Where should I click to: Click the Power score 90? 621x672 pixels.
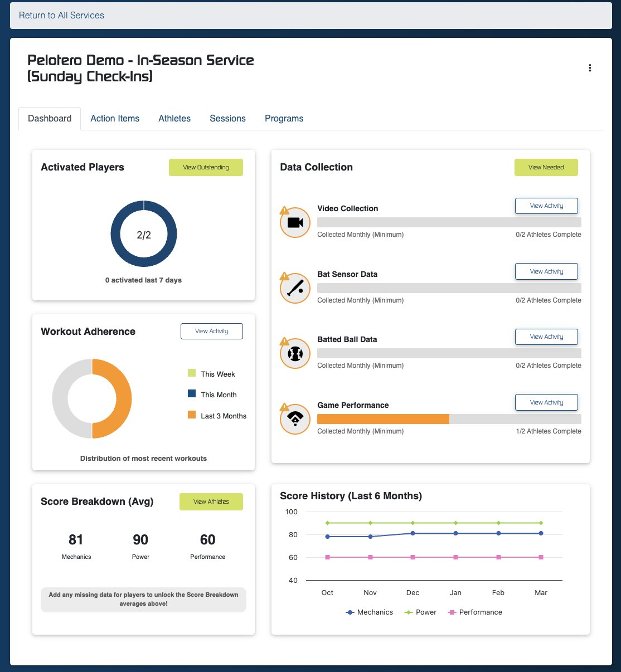click(x=140, y=539)
